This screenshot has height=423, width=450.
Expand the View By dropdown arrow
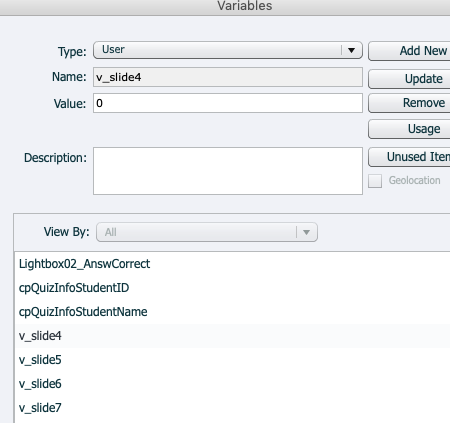[306, 232]
